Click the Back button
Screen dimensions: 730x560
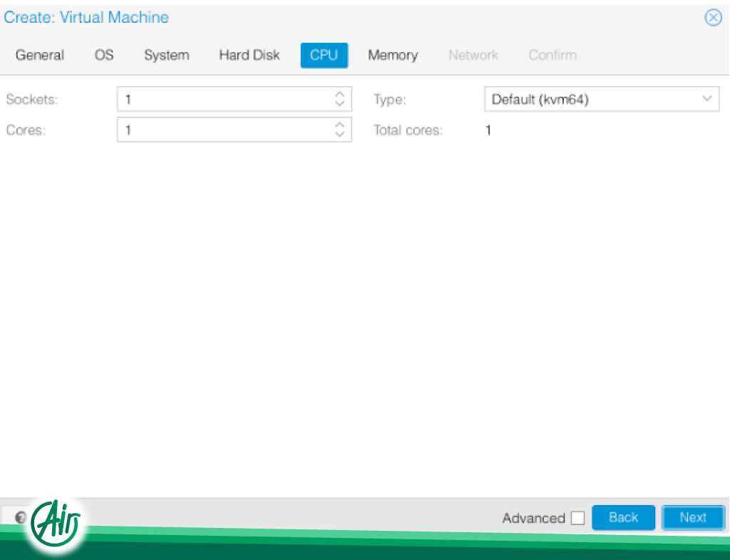click(623, 517)
